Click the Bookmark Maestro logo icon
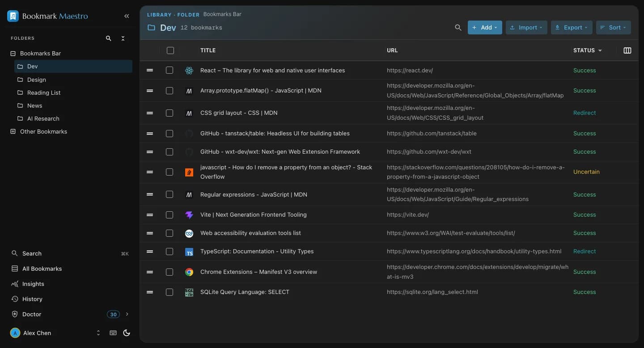The height and width of the screenshot is (348, 644). tap(13, 16)
